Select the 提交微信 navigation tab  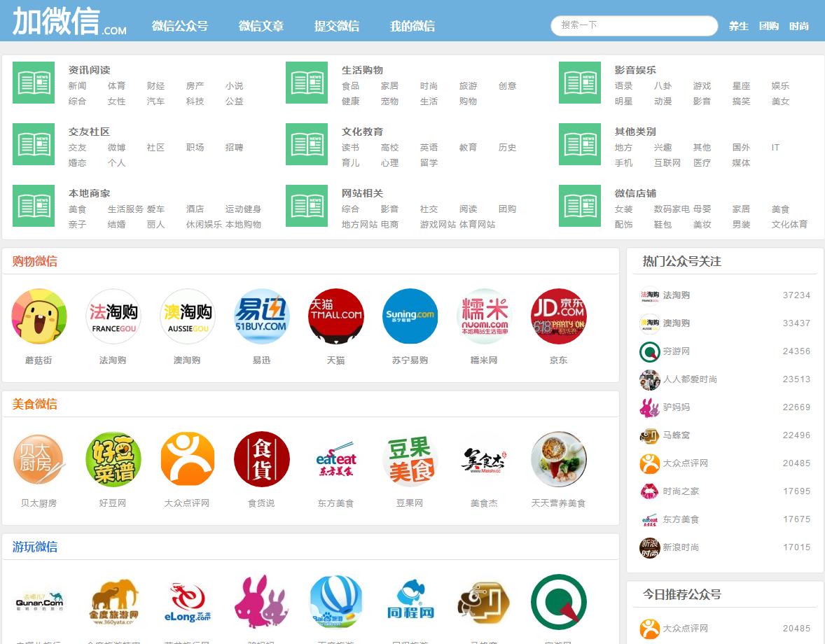(x=337, y=26)
